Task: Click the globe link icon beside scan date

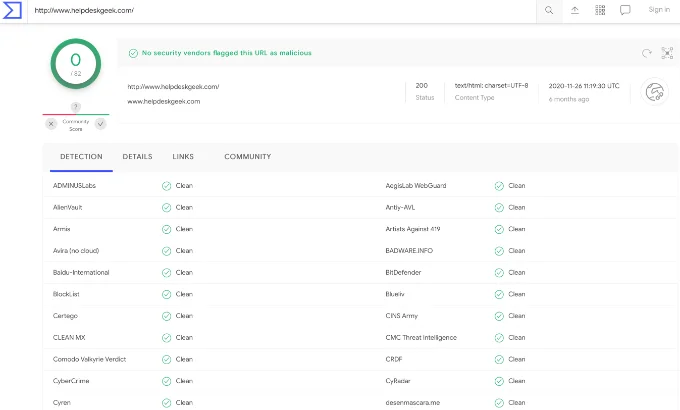Action: point(654,92)
